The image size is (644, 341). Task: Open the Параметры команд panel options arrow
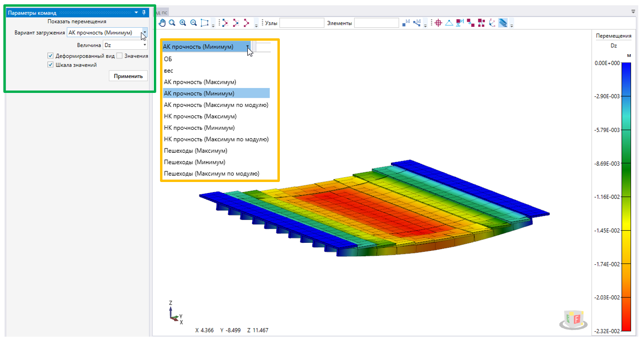[136, 12]
